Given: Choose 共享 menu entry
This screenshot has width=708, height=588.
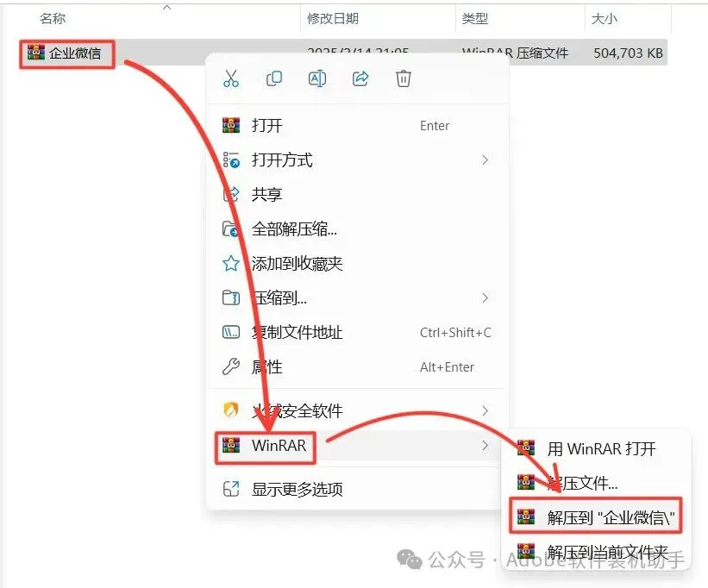Looking at the screenshot, I should (357, 195).
